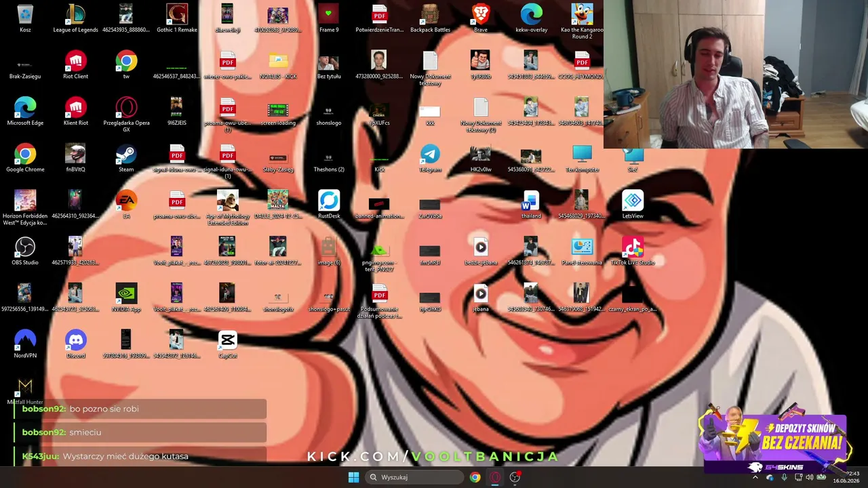Select the NOALBS - KICK folder
This screenshot has width=868, height=488.
point(278,66)
